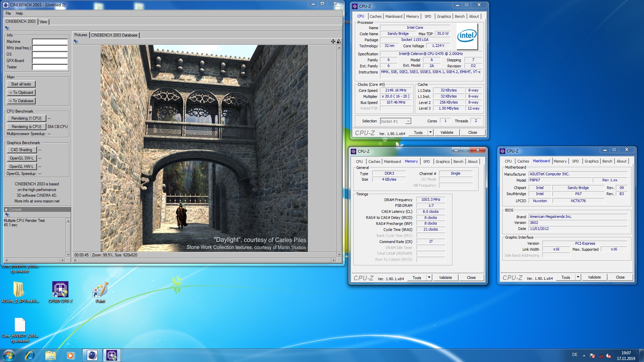Open the AISuite_II_XPVistaW folder icon

20,292
